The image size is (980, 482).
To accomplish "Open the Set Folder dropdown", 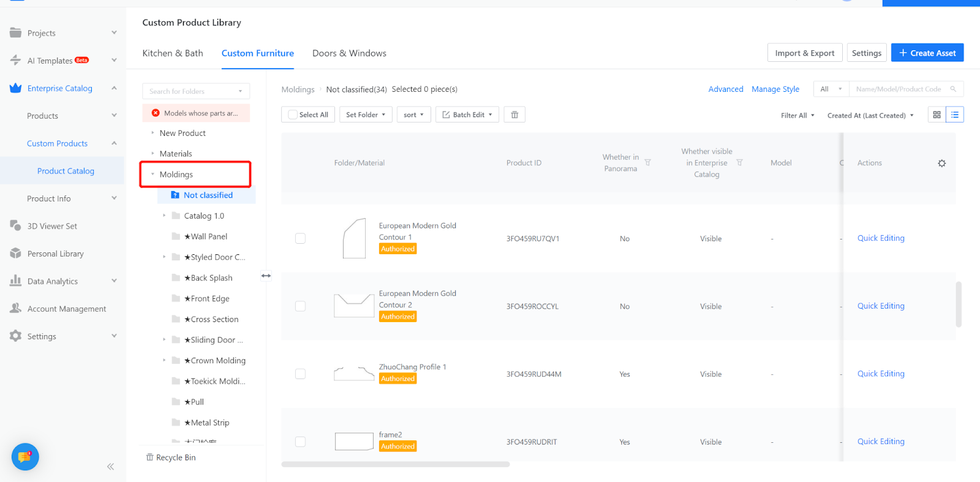I will pos(366,115).
